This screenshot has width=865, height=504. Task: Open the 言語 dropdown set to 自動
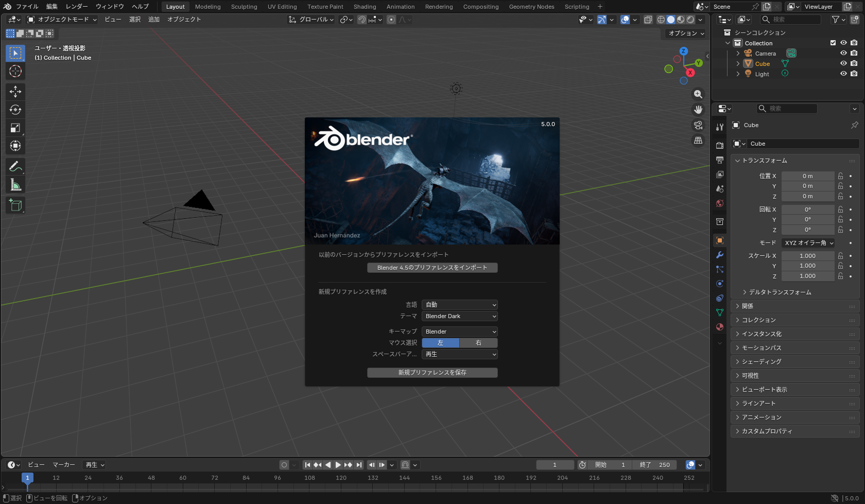click(459, 304)
